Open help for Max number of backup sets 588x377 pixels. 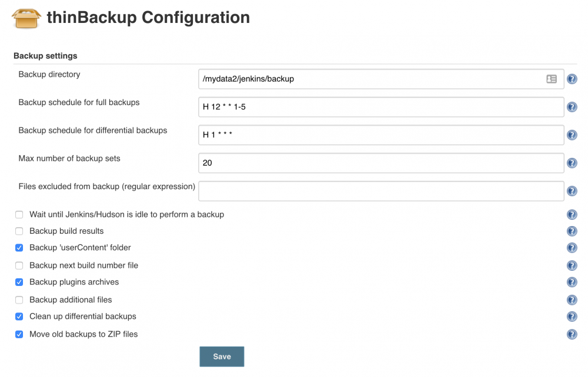click(x=572, y=163)
